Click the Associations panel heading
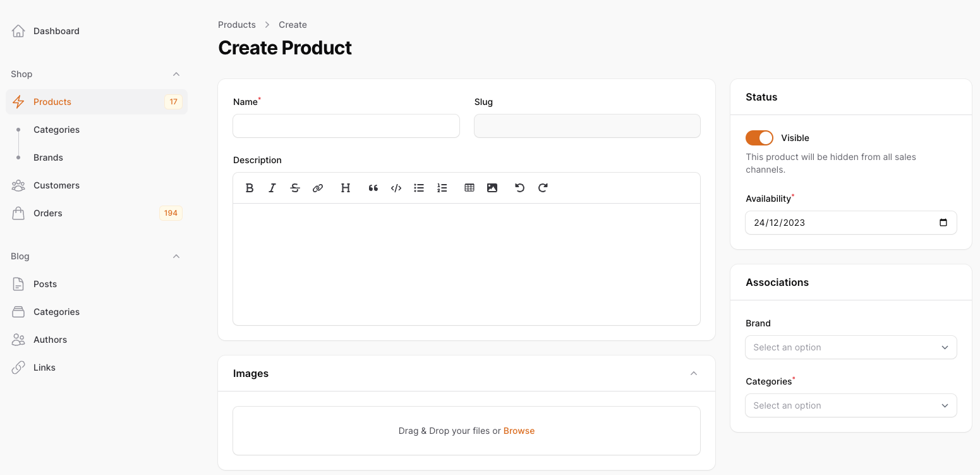 pyautogui.click(x=777, y=282)
